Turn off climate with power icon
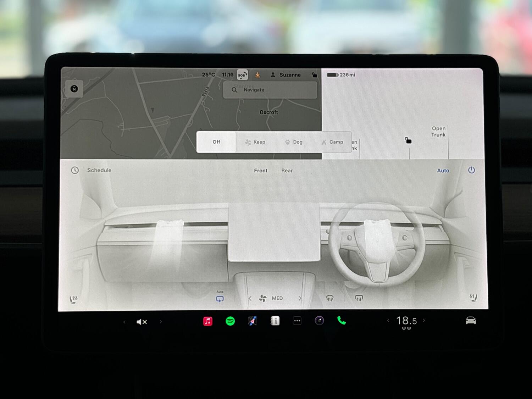Screen dimensions: 532x399 (471, 170)
